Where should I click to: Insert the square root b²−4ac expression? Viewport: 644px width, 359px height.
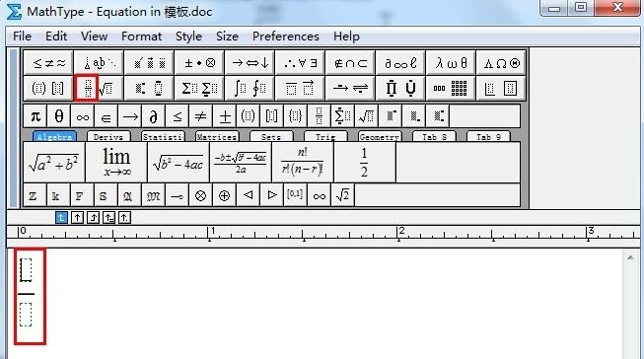tap(179, 163)
